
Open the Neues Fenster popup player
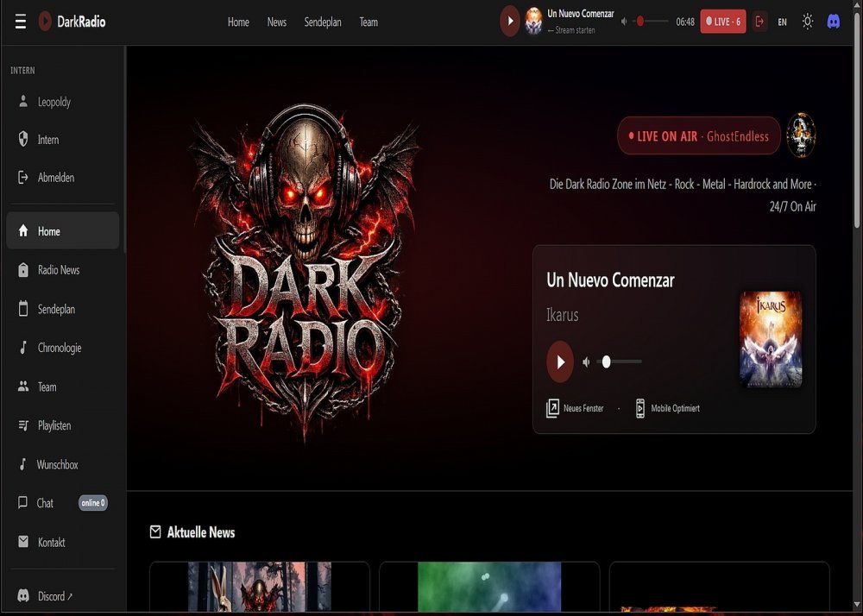click(576, 408)
